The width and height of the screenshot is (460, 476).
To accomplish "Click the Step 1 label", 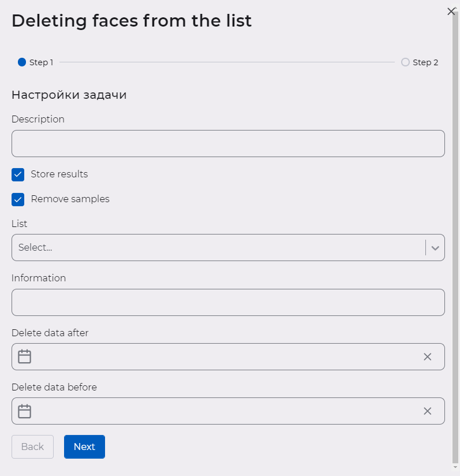I will (41, 62).
